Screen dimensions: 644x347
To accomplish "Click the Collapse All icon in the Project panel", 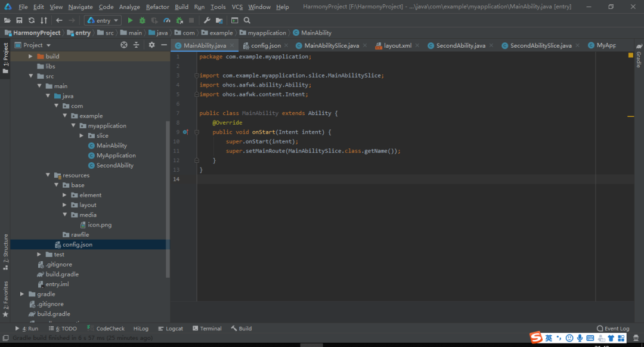I will (x=137, y=45).
